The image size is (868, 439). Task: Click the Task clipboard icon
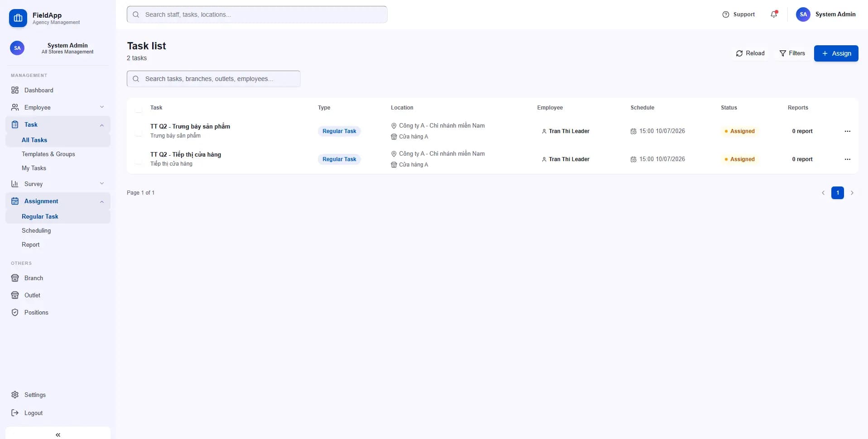15,124
